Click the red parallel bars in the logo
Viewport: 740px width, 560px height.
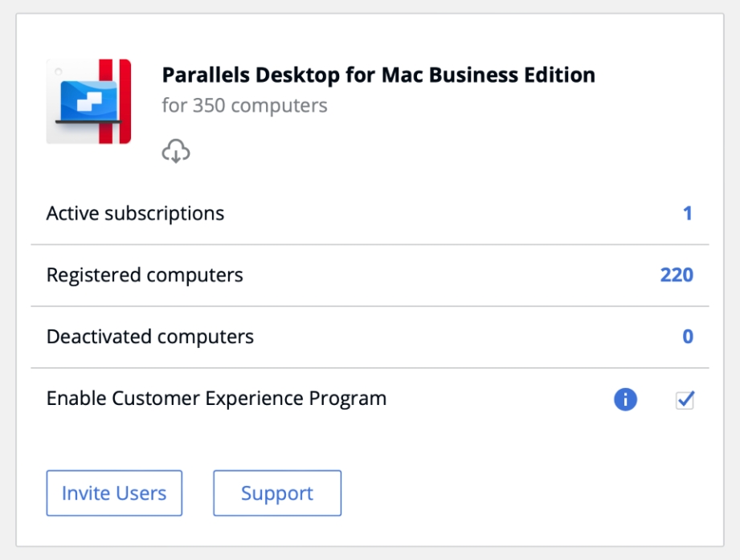pyautogui.click(x=113, y=101)
